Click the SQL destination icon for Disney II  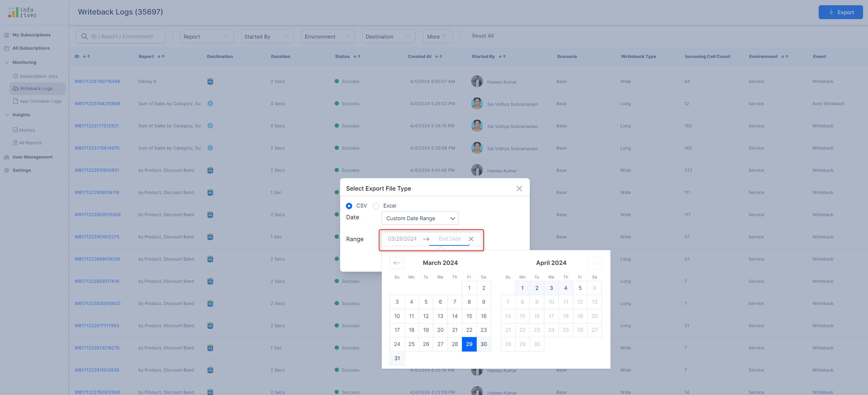pos(210,81)
